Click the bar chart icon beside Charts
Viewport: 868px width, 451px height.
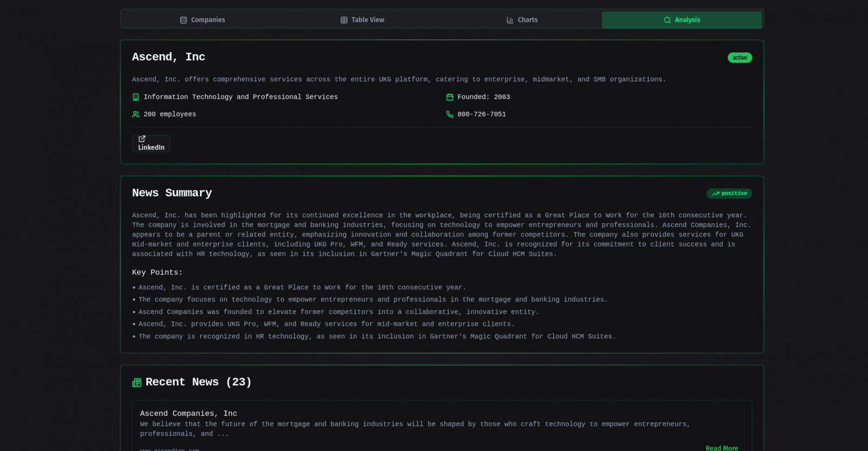[x=510, y=20]
